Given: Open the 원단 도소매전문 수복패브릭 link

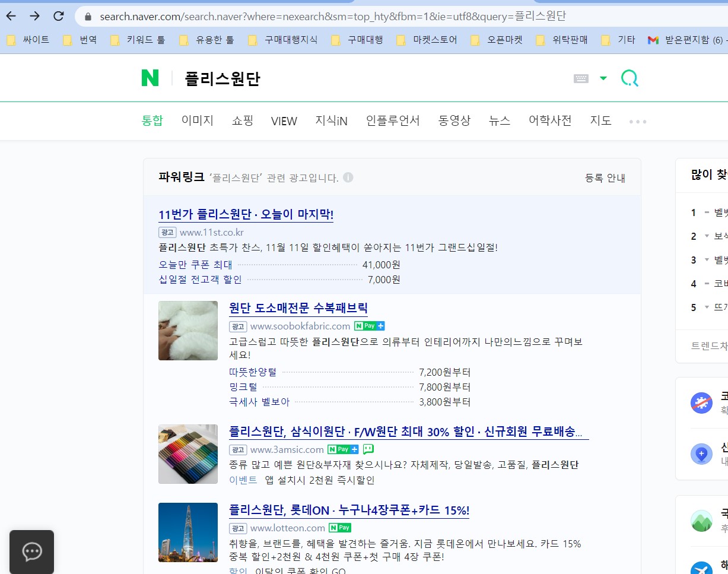Looking at the screenshot, I should [x=298, y=307].
